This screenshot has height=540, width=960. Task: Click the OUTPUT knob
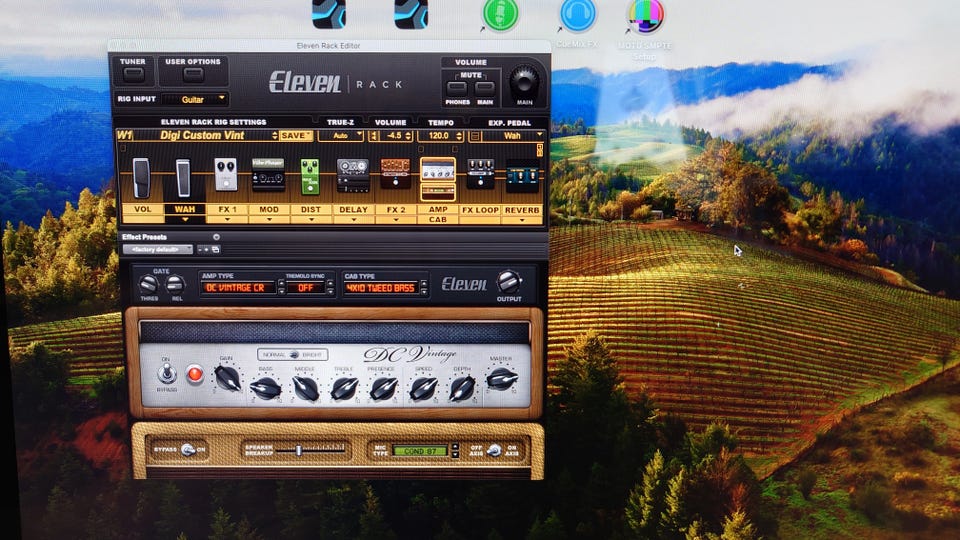[x=508, y=282]
